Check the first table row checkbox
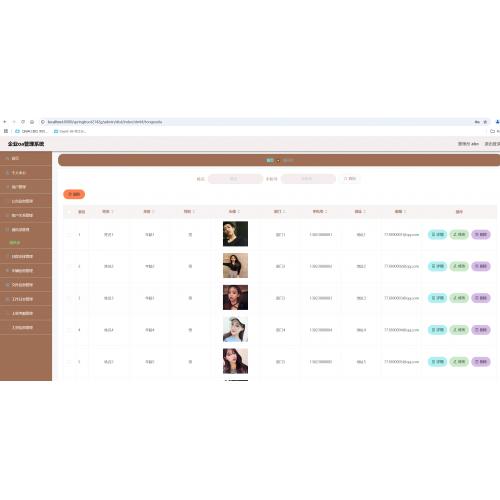The height and width of the screenshot is (500, 500). tap(69, 235)
